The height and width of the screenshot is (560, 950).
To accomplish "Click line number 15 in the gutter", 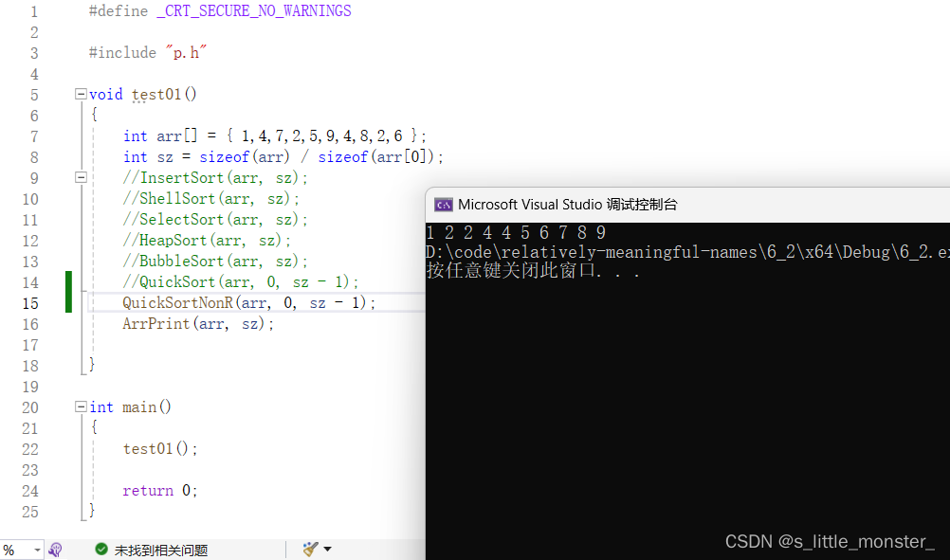I will pyautogui.click(x=29, y=303).
